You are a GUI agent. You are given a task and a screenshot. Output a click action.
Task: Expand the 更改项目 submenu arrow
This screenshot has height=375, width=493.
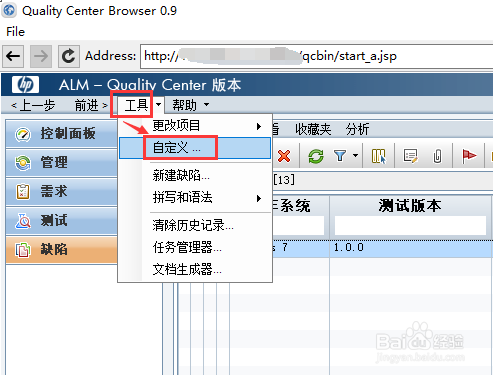point(259,126)
